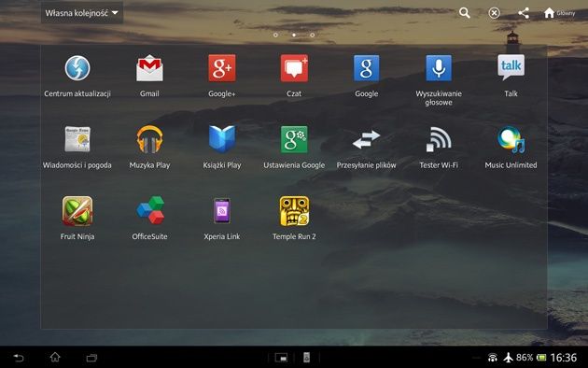Launch the Gmail app

[x=149, y=68]
